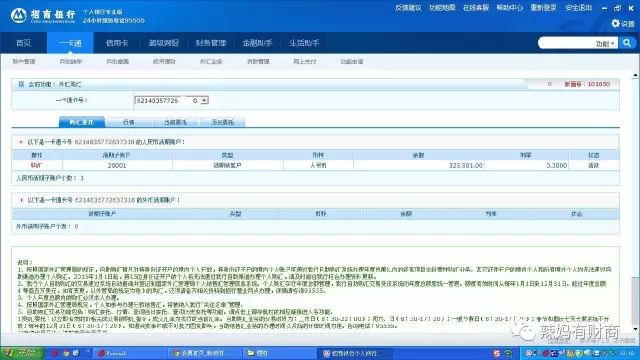Click the 功能申请 submenu item
Image resolution: width=640 pixels, height=360 pixels.
pyautogui.click(x=352, y=62)
